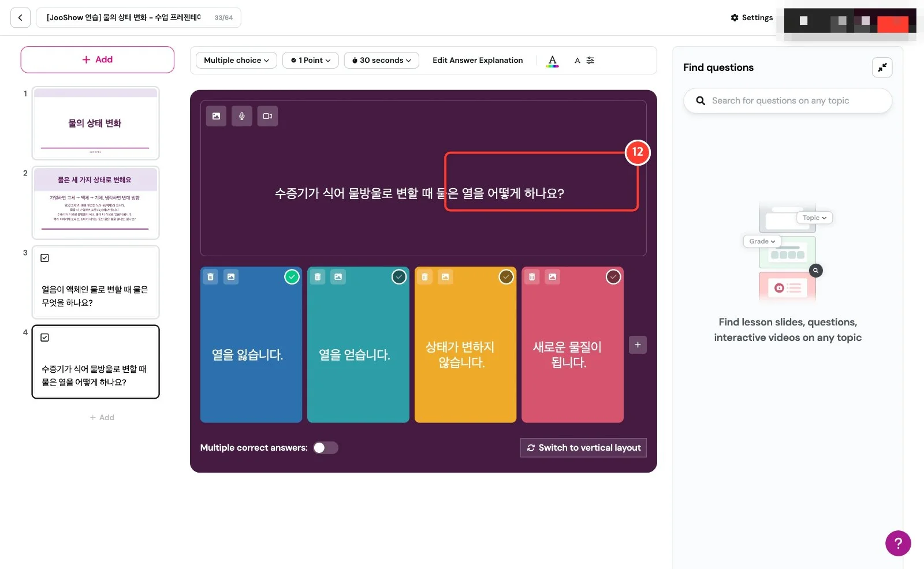Record audio for the question with microphone icon
Viewport: 924px width, 569px height.
point(242,116)
